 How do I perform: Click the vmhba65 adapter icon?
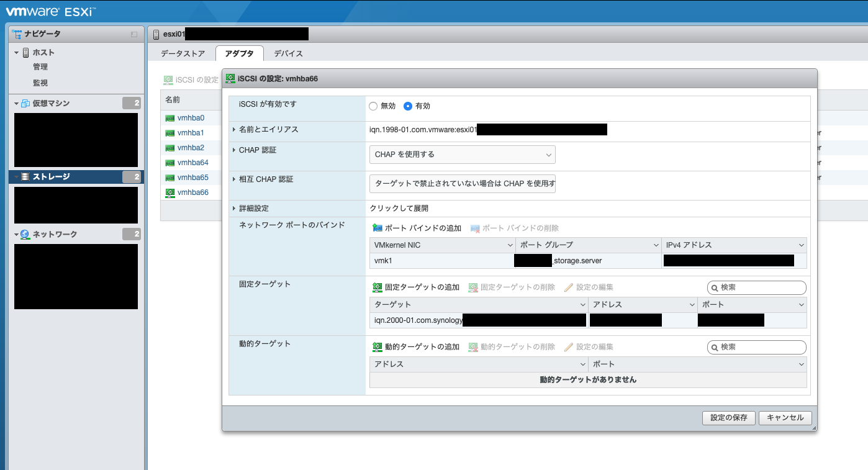[x=170, y=178]
